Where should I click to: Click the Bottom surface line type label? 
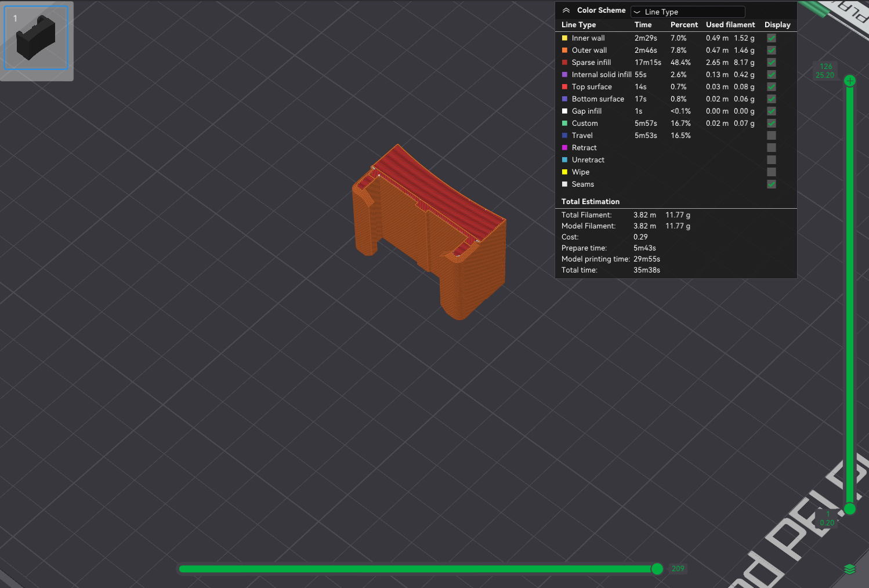coord(598,99)
